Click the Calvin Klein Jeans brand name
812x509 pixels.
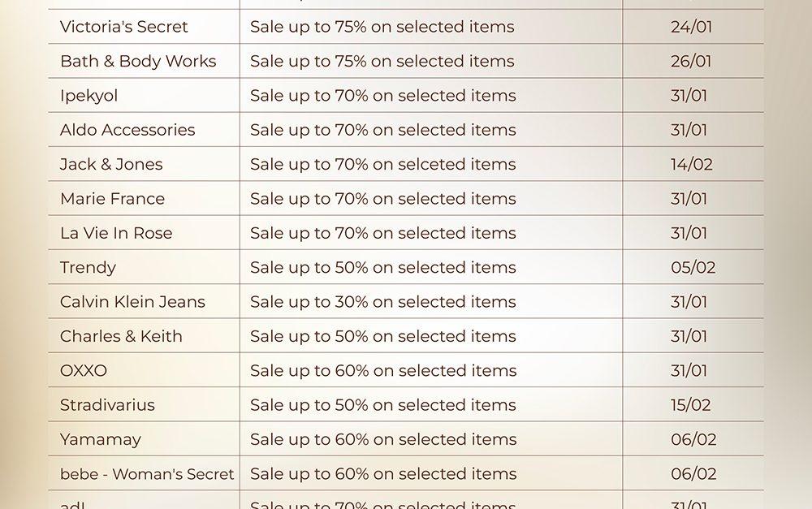tap(132, 302)
